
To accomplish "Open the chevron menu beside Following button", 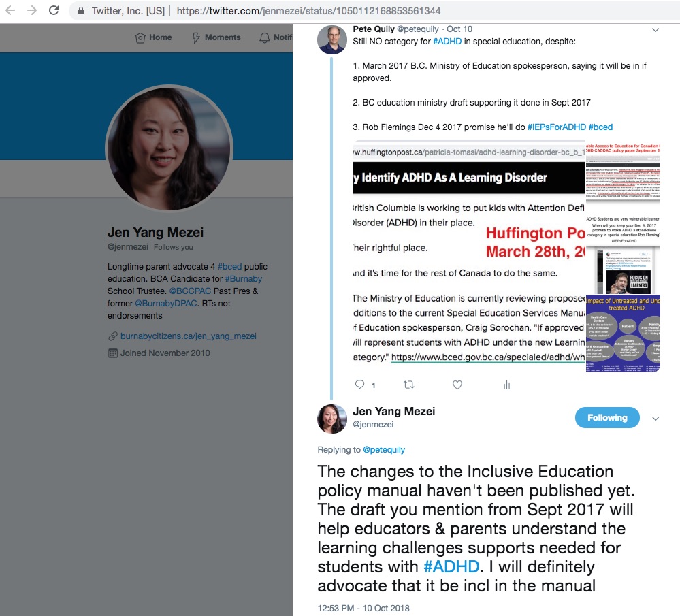I will coord(655,418).
